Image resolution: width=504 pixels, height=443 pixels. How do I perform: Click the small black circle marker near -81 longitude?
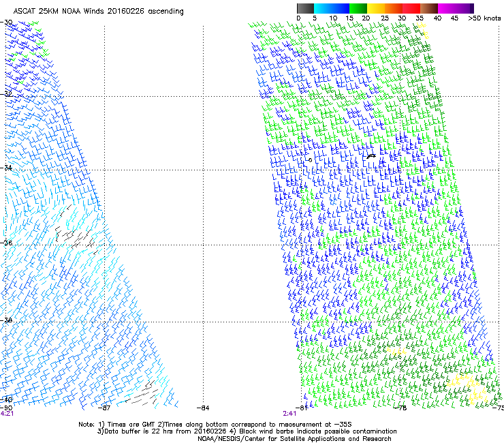(x=310, y=160)
